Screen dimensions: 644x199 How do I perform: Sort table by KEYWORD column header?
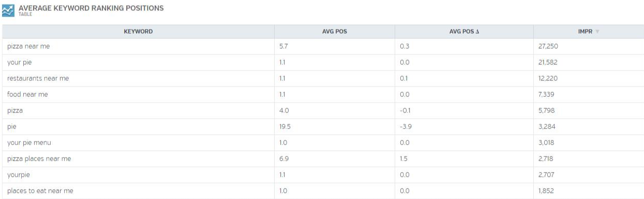138,32
